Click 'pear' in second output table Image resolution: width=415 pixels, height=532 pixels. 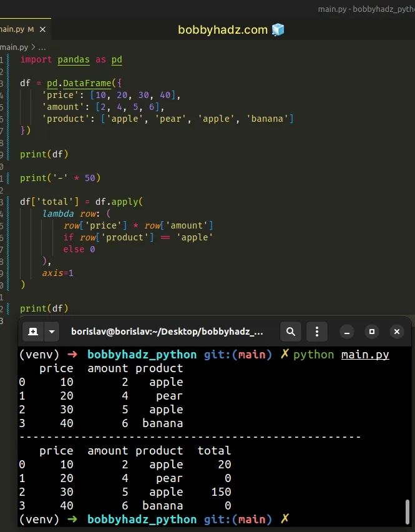(169, 478)
